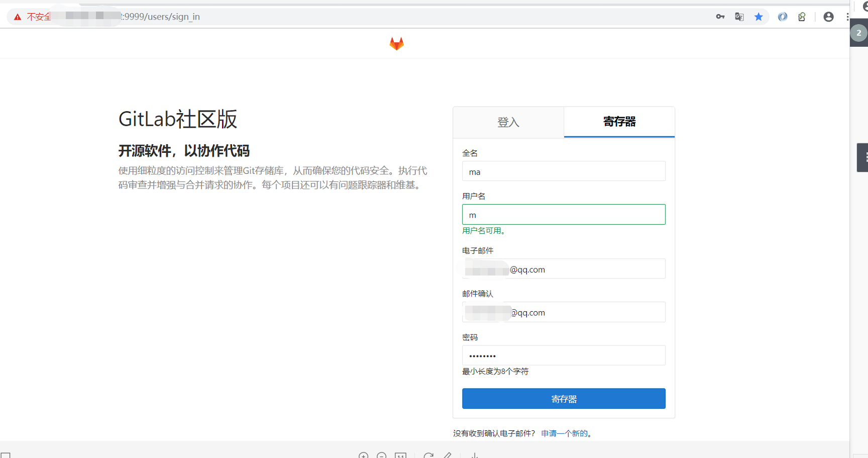
Task: Submit with the blue 寄存器 button
Action: point(564,399)
